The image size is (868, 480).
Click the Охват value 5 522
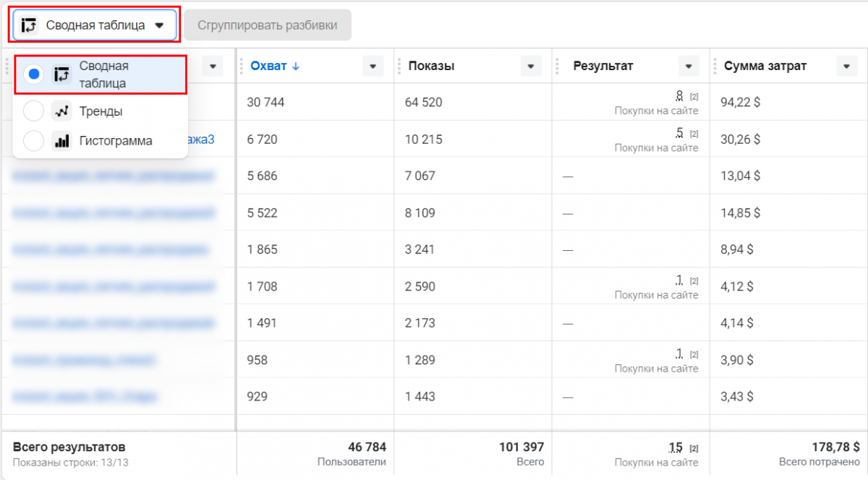[x=262, y=213]
